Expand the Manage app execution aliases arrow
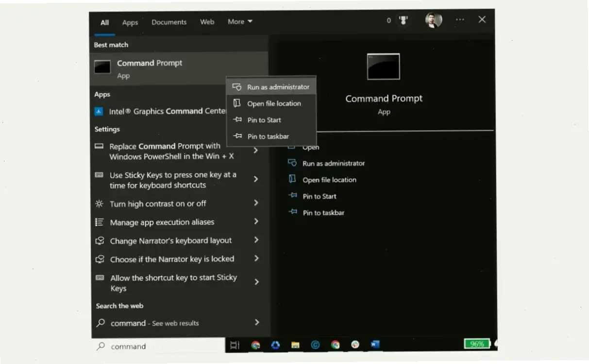Image resolution: width=589 pixels, height=364 pixels. (256, 221)
